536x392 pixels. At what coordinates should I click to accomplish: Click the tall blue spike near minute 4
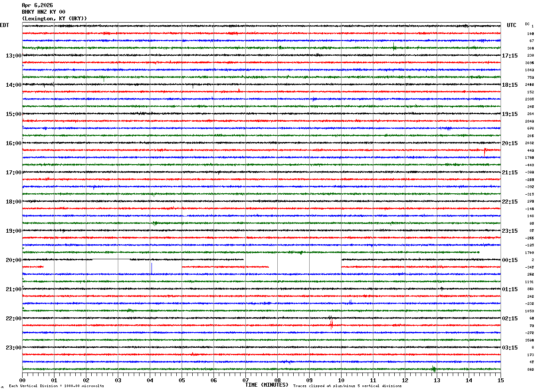point(151,268)
